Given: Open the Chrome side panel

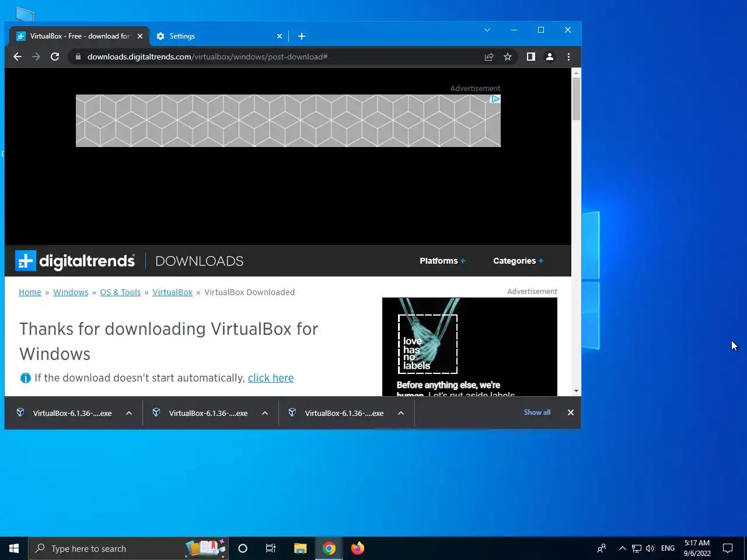Looking at the screenshot, I should pyautogui.click(x=530, y=57).
